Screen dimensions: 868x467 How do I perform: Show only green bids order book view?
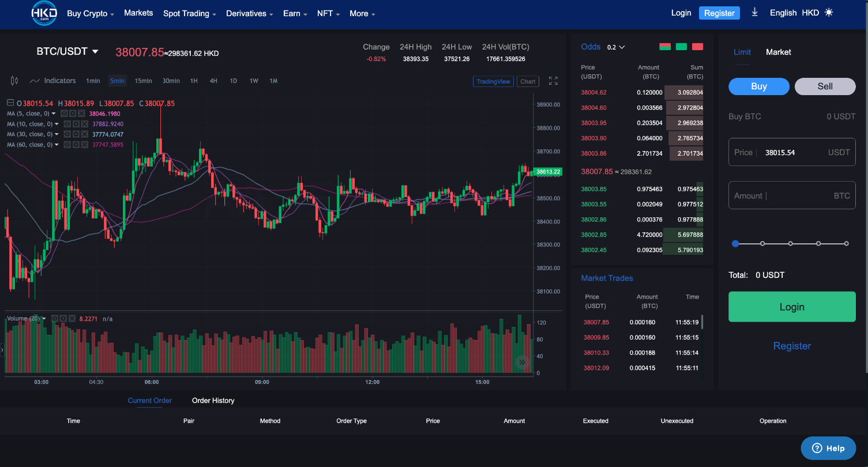681,47
